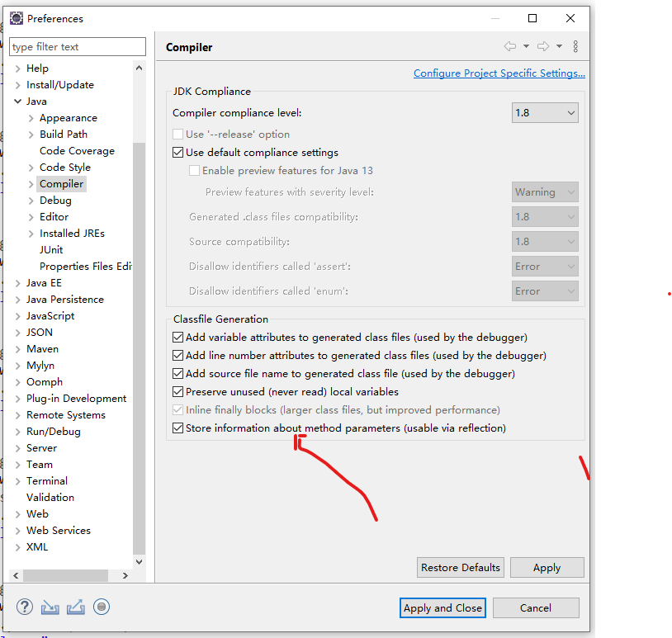Viewport: 672px width, 638px height.
Task: Go forward with the right arrow icon
Action: 543,46
